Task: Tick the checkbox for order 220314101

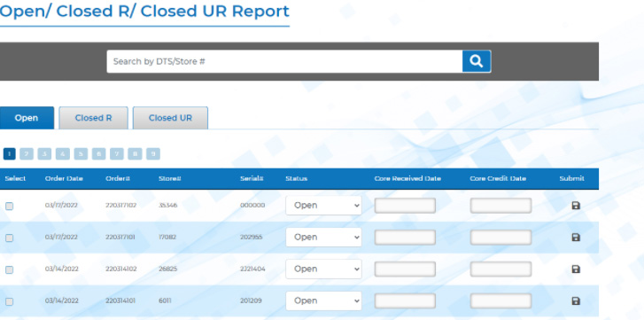Action: (9, 302)
